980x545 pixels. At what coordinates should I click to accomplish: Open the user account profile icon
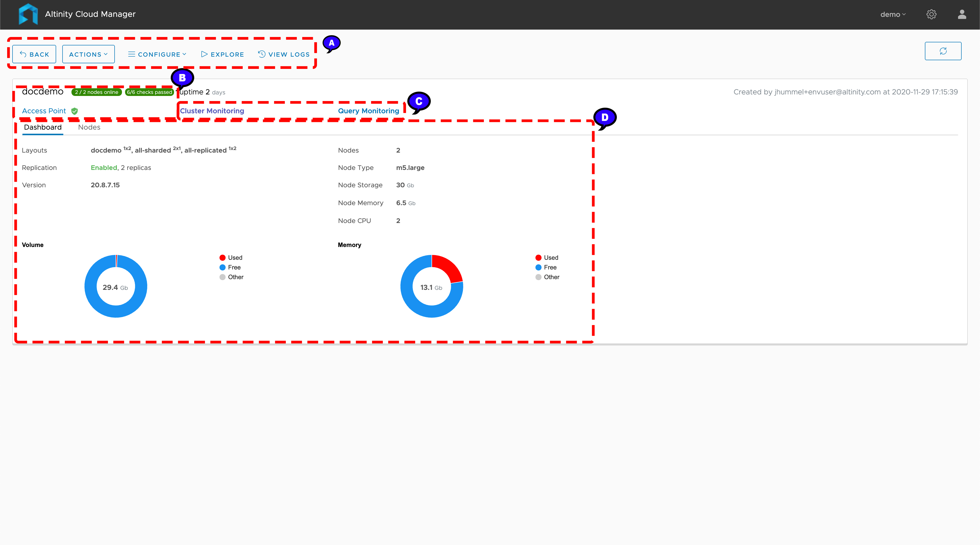point(962,15)
